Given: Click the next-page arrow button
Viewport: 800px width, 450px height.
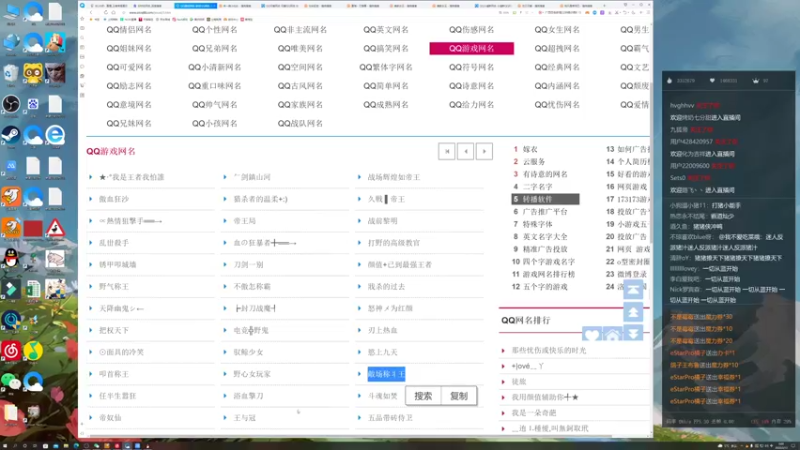Looking at the screenshot, I should (x=484, y=151).
